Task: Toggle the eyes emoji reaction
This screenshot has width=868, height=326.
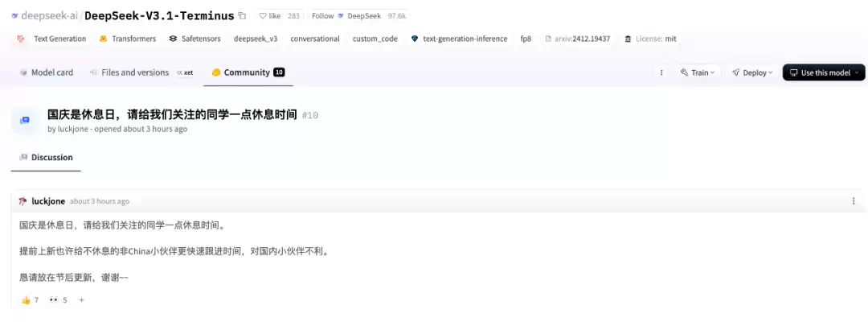Action: 58,300
